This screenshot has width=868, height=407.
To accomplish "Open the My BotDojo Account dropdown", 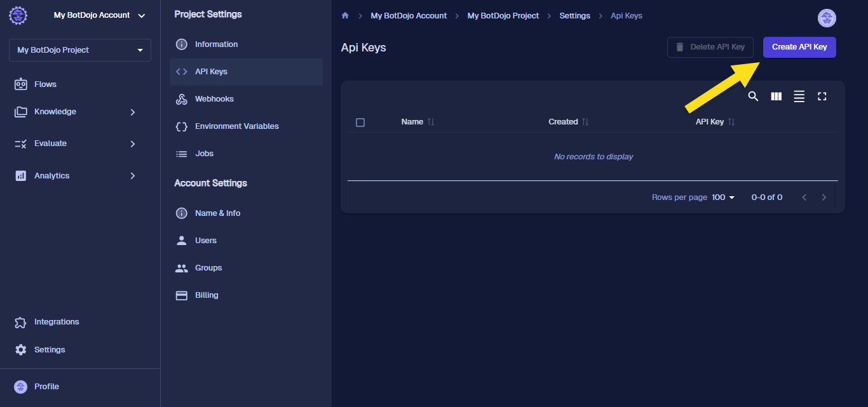I will pyautogui.click(x=100, y=15).
